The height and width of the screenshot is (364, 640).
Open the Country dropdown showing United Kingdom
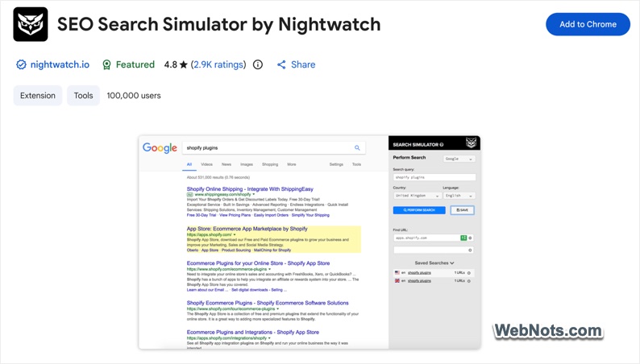[417, 196]
